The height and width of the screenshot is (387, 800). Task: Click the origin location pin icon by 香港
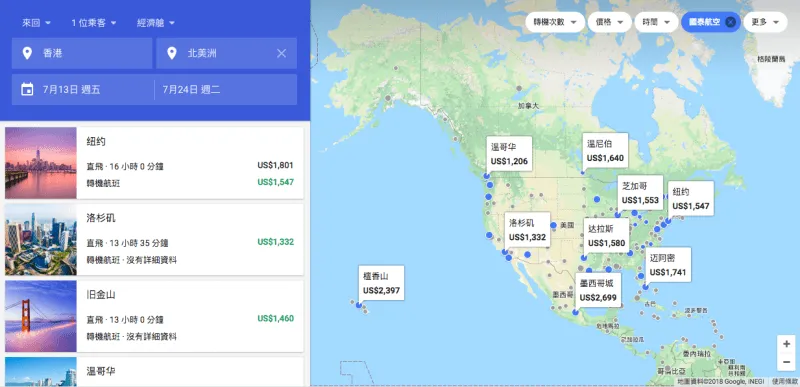27,53
